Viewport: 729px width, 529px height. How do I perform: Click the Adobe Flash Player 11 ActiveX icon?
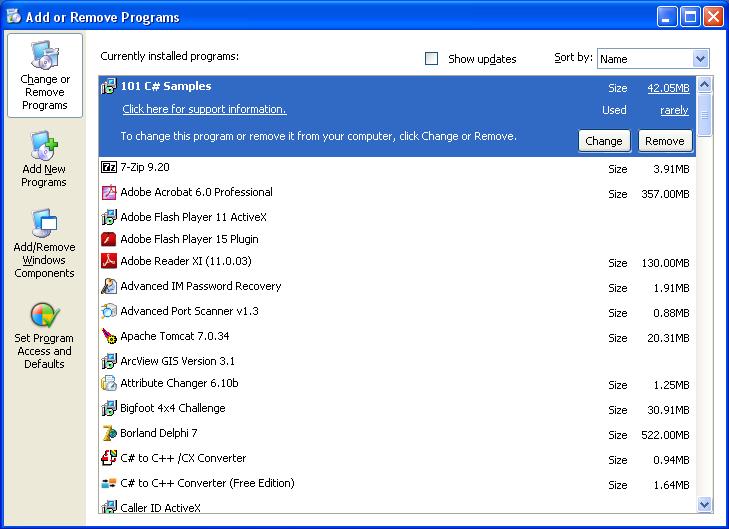tap(109, 217)
